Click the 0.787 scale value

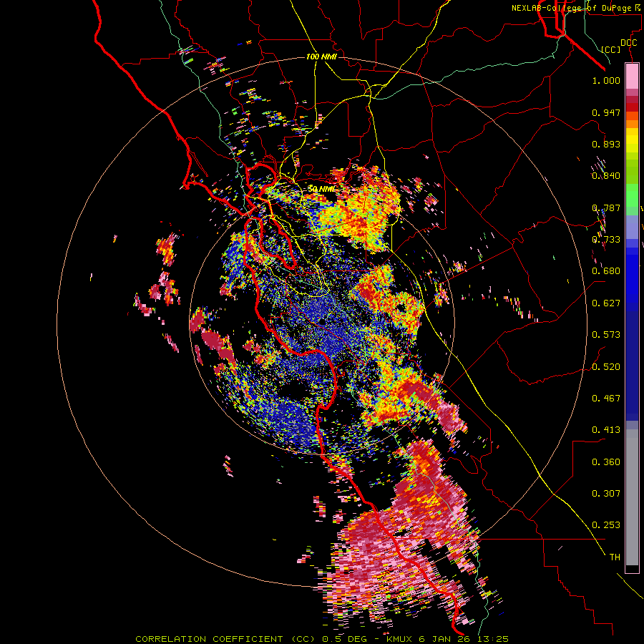pyautogui.click(x=606, y=208)
